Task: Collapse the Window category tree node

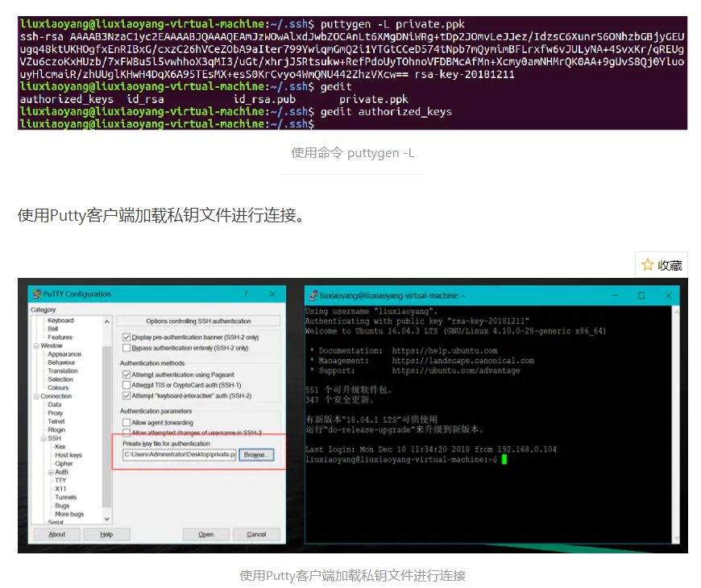Action: pos(36,346)
